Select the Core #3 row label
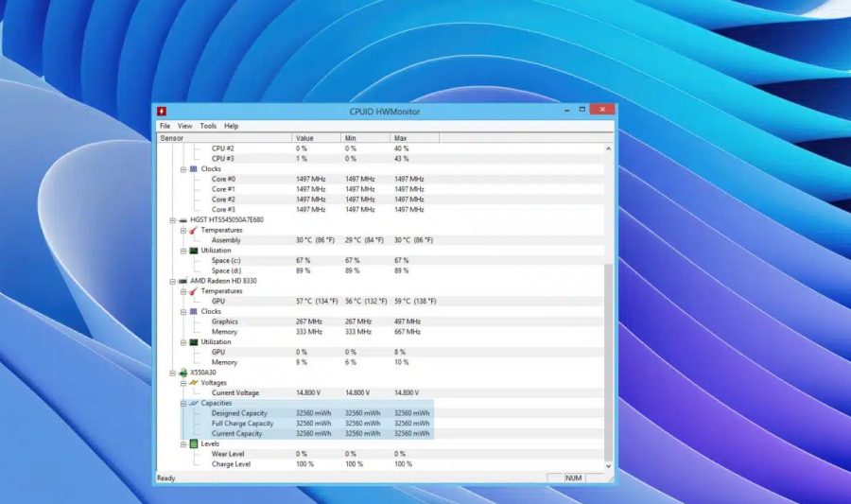 point(223,209)
